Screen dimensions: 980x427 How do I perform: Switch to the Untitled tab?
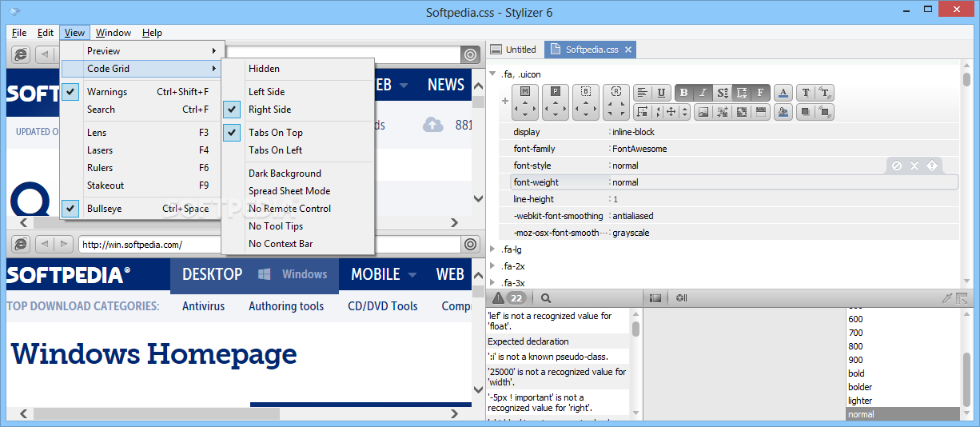[x=513, y=50]
